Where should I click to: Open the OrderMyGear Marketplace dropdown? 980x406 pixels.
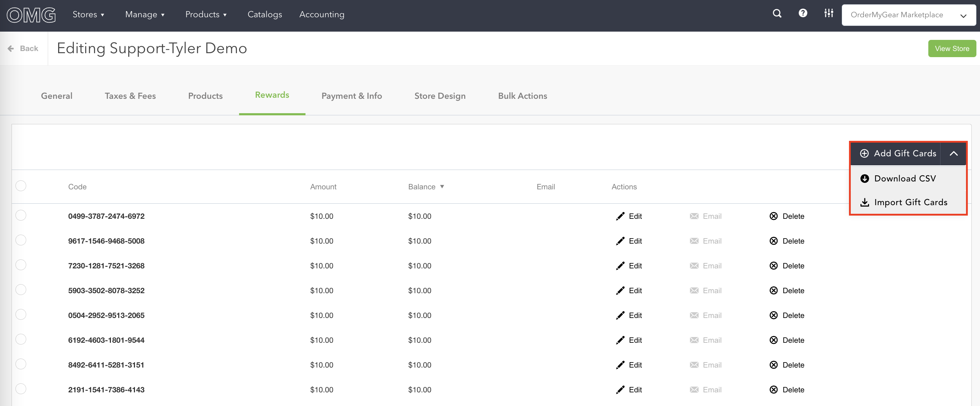908,15
